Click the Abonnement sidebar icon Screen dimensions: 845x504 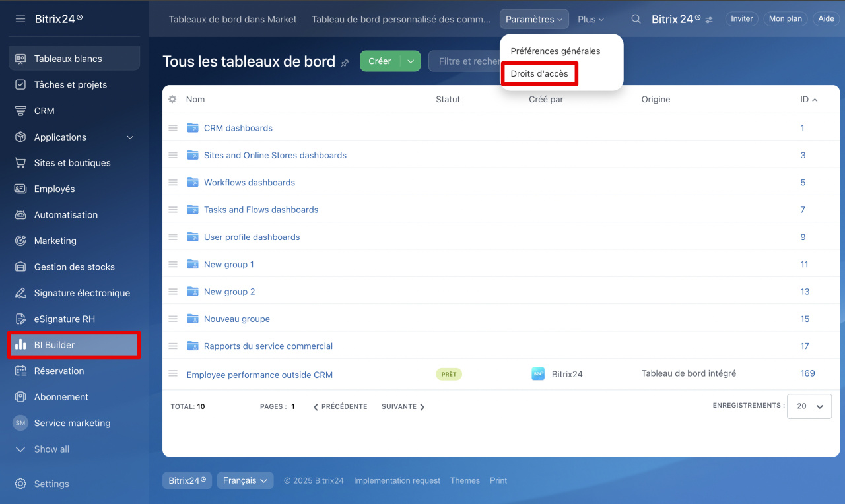20,397
